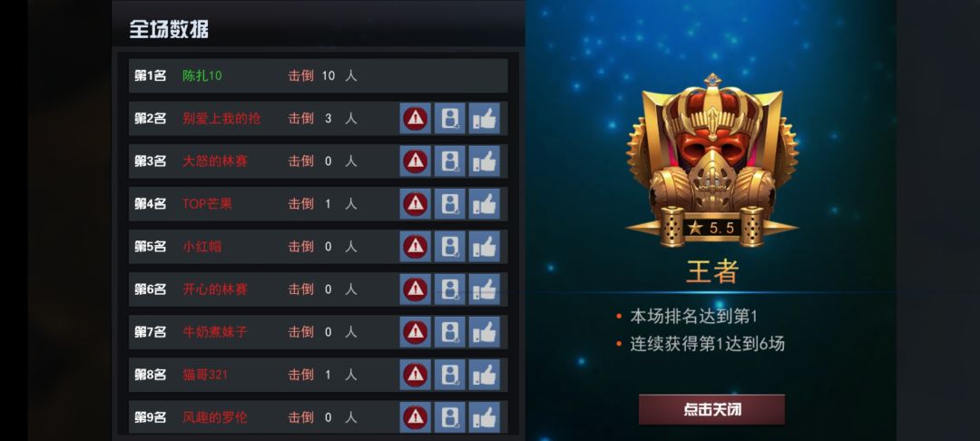Like player TOP芒果 with thumbs up

tap(485, 203)
